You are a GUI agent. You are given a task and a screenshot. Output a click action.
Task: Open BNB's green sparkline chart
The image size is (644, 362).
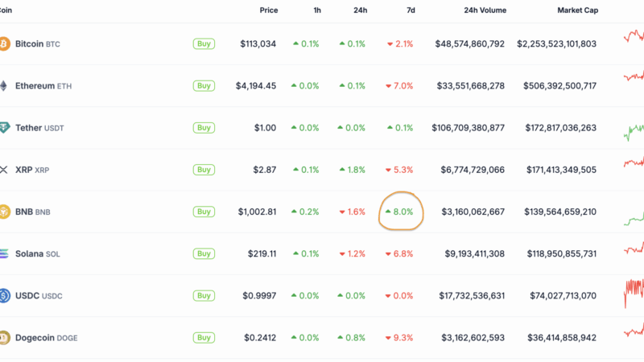click(x=634, y=218)
